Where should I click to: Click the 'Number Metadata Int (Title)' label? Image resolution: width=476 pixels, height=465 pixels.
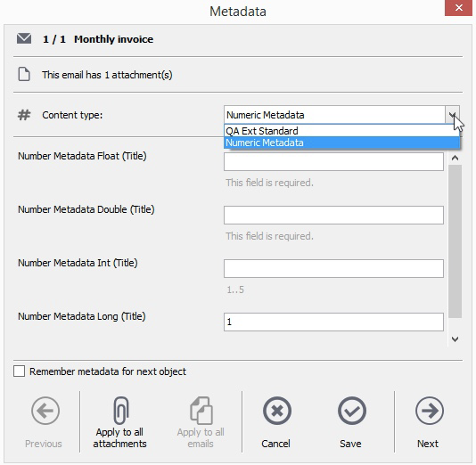tap(78, 263)
